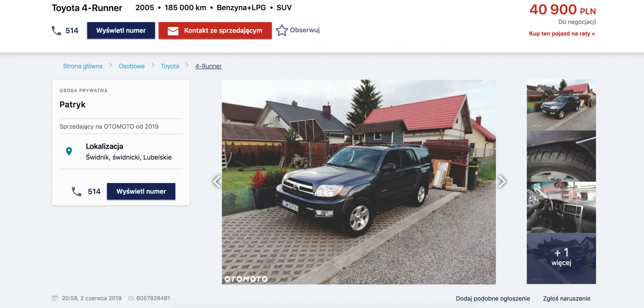Image resolution: width=644 pixels, height=308 pixels.
Task: Open the Osobowe breadcrumb
Action: click(132, 66)
